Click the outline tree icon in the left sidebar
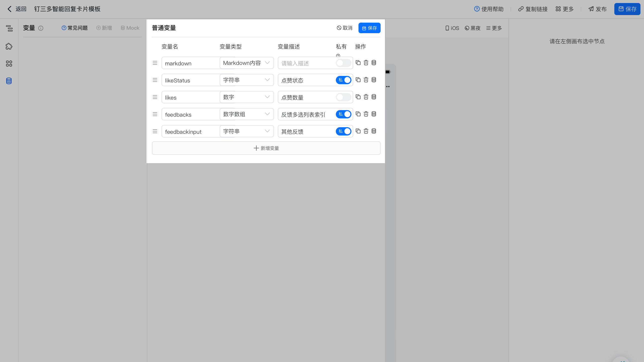 pos(9,28)
